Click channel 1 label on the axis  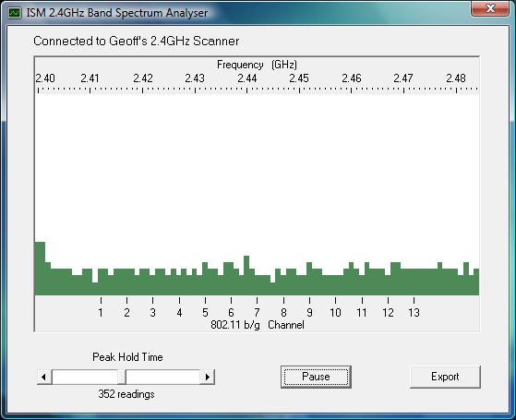tap(101, 312)
